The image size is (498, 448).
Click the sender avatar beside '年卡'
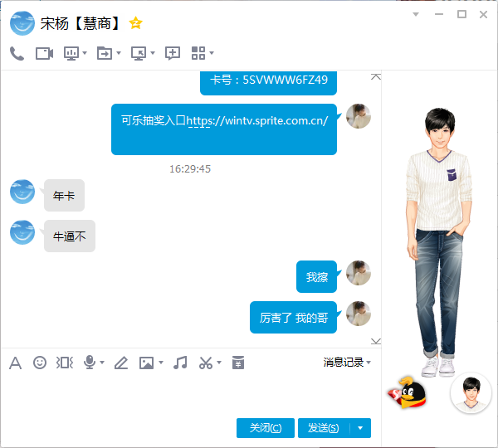22,192
